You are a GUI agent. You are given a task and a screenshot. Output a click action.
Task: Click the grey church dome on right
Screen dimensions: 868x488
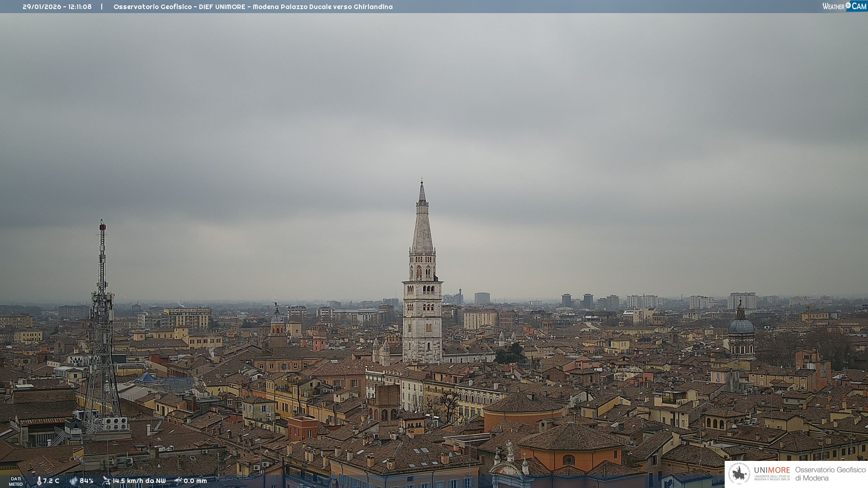click(x=741, y=325)
